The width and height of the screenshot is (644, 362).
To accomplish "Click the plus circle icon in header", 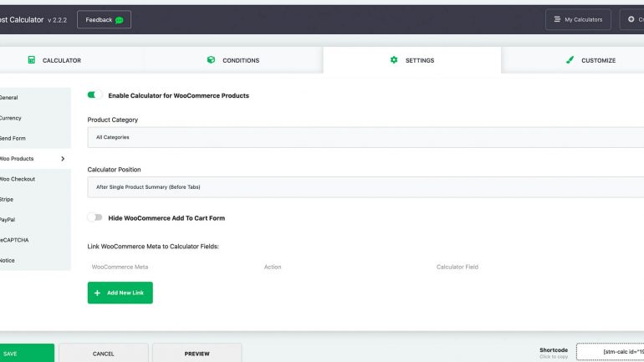I will click(x=631, y=19).
